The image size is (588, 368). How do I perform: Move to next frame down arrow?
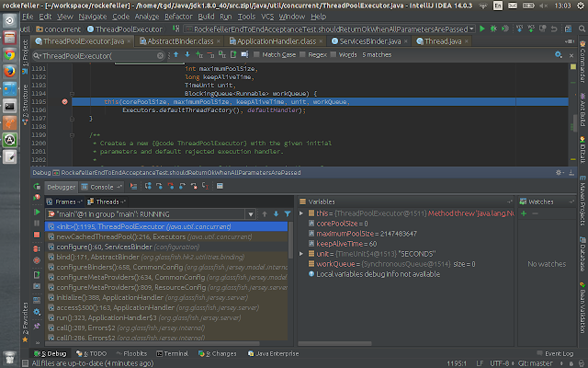pos(276,214)
